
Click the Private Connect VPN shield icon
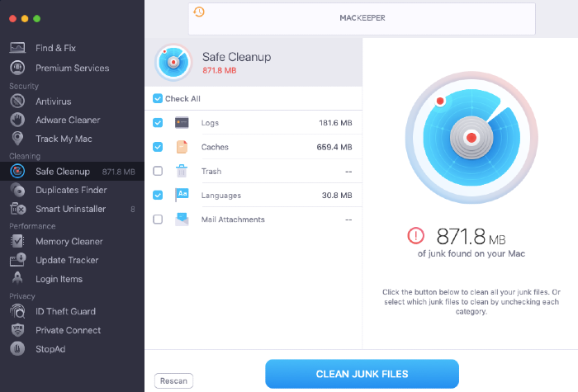click(17, 330)
